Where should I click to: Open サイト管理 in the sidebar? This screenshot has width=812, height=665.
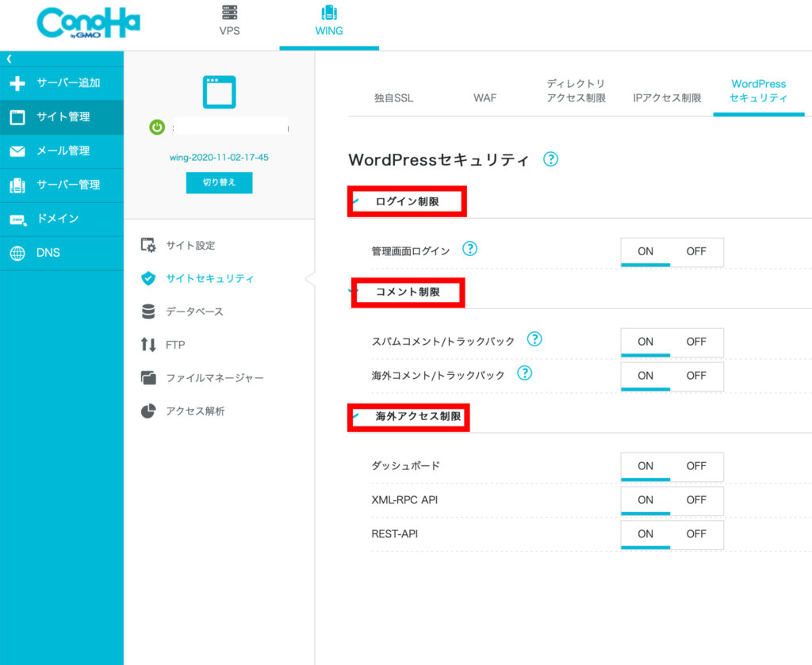click(x=62, y=117)
